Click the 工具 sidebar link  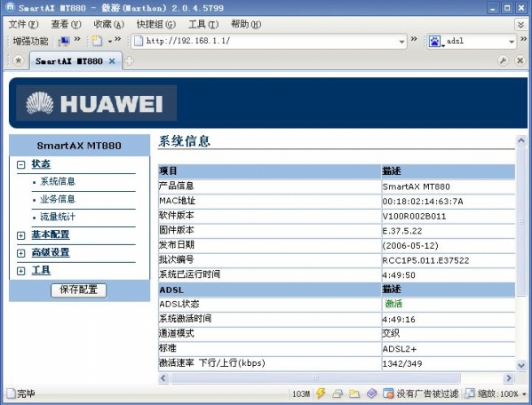41,270
